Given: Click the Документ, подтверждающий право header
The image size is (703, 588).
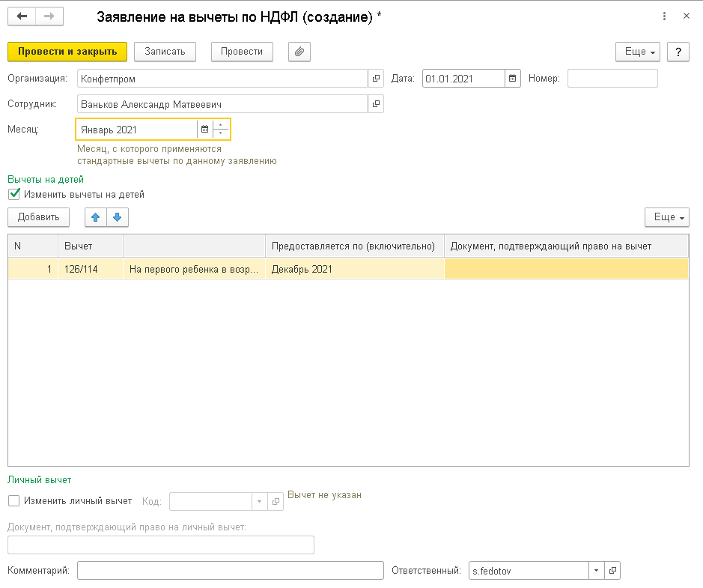Looking at the screenshot, I should (566, 246).
